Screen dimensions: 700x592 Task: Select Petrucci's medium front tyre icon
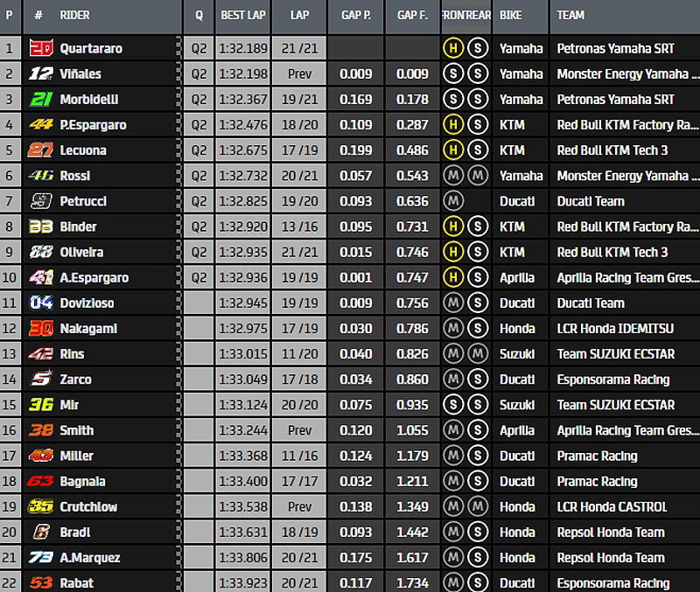tap(452, 201)
